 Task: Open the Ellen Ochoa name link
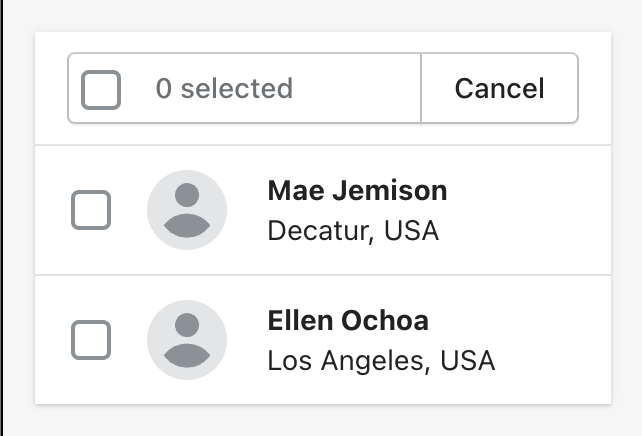pos(348,321)
